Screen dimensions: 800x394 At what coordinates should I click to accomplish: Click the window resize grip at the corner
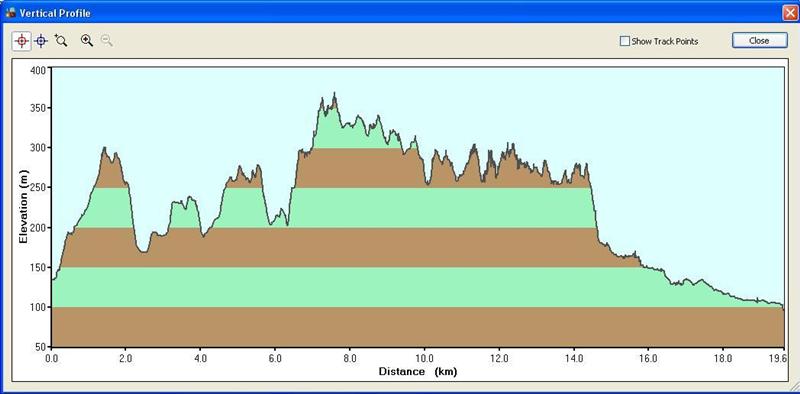(x=794, y=388)
